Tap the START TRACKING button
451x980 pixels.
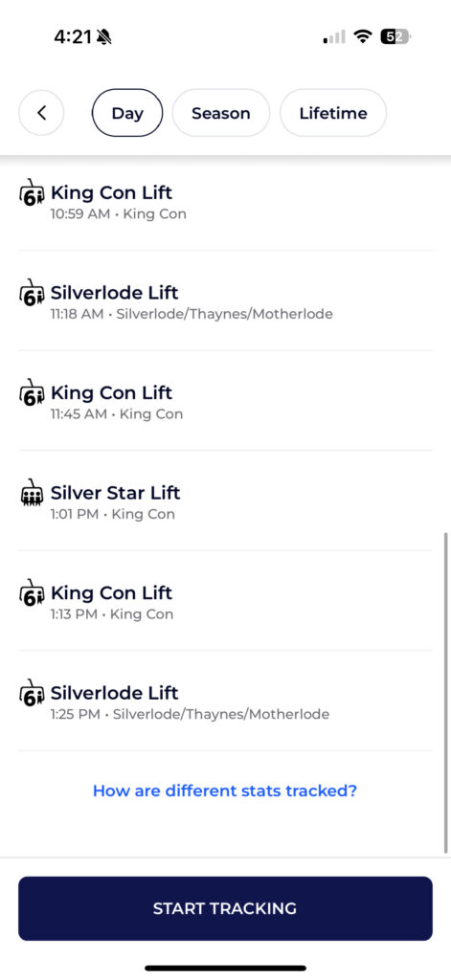point(225,908)
